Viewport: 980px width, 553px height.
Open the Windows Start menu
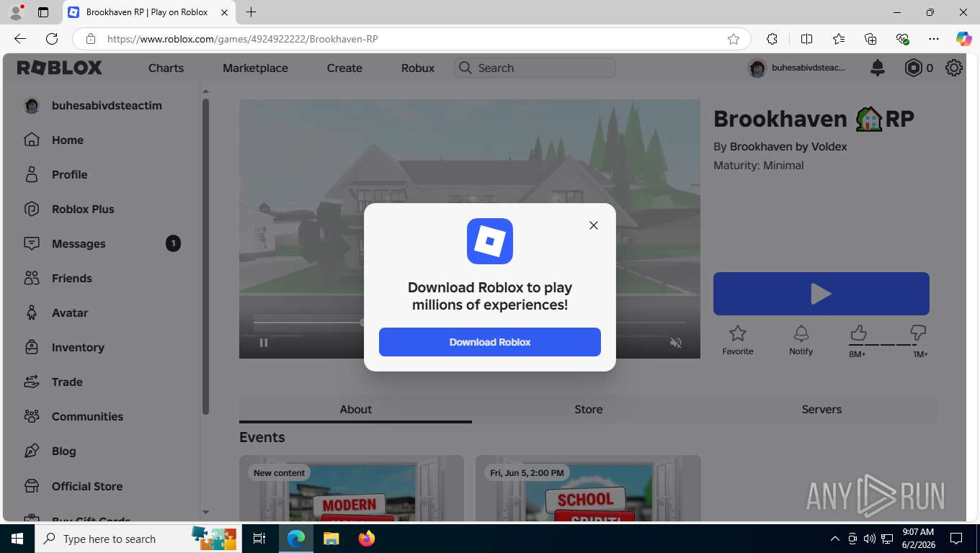17,539
